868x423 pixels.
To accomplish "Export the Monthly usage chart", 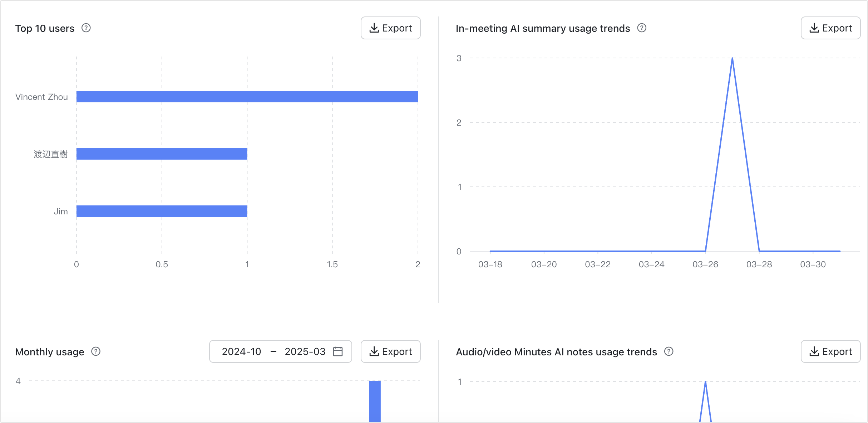I will coord(390,351).
